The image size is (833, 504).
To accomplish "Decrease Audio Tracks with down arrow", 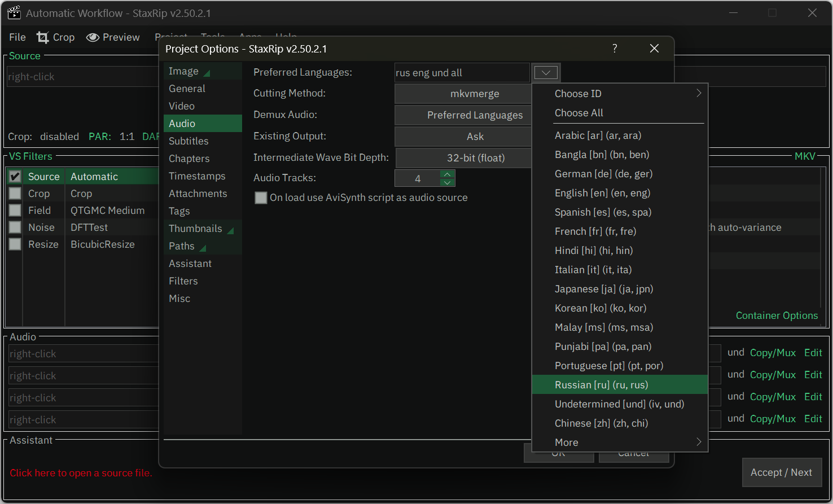I will click(447, 182).
